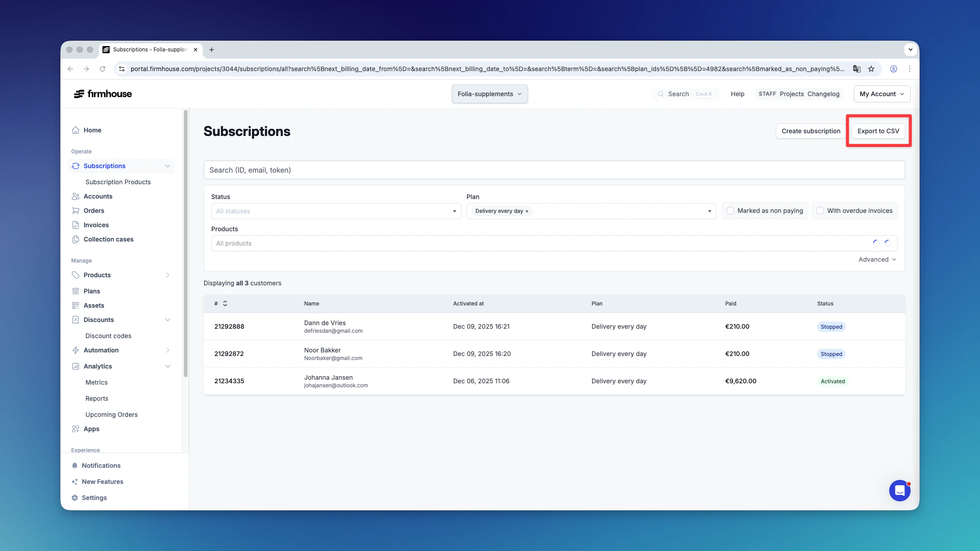Click the search magnifier icon in header
Viewport: 980px width, 551px height.
pyautogui.click(x=660, y=94)
